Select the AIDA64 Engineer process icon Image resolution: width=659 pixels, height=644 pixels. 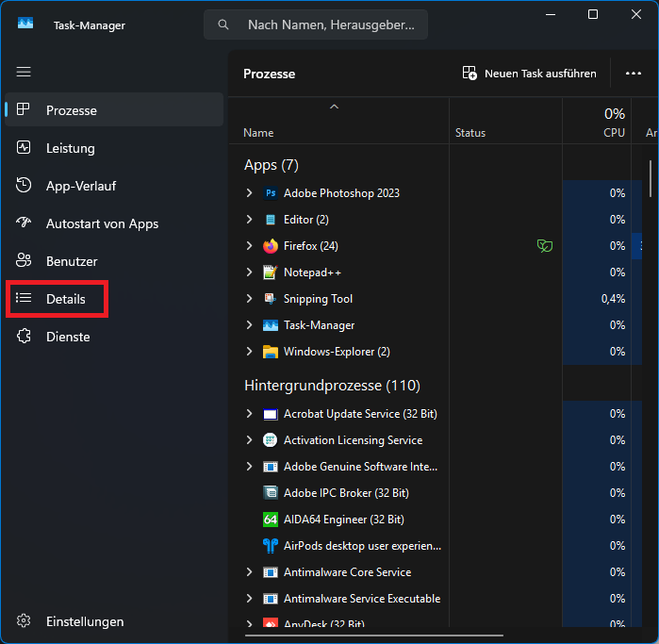click(x=271, y=520)
